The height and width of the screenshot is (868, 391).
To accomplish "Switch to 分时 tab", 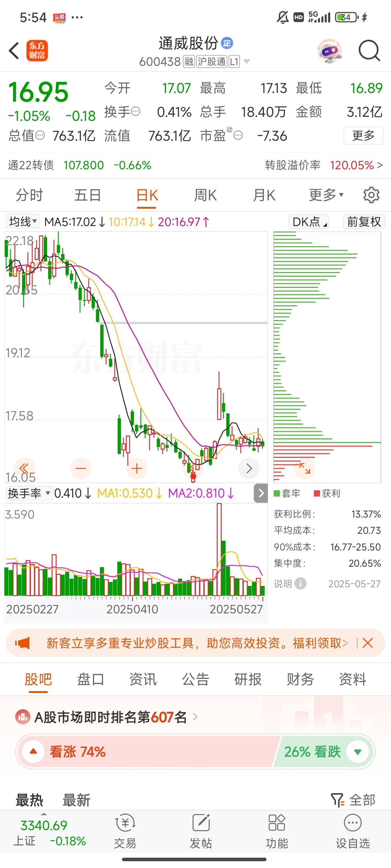I will click(x=29, y=195).
